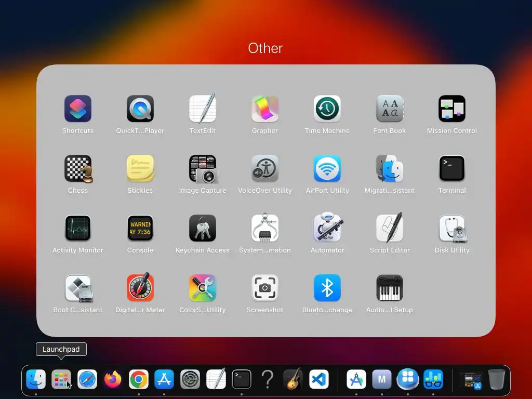532x399 pixels.
Task: Click the round blue four-squares Dock icon
Action: 407,379
